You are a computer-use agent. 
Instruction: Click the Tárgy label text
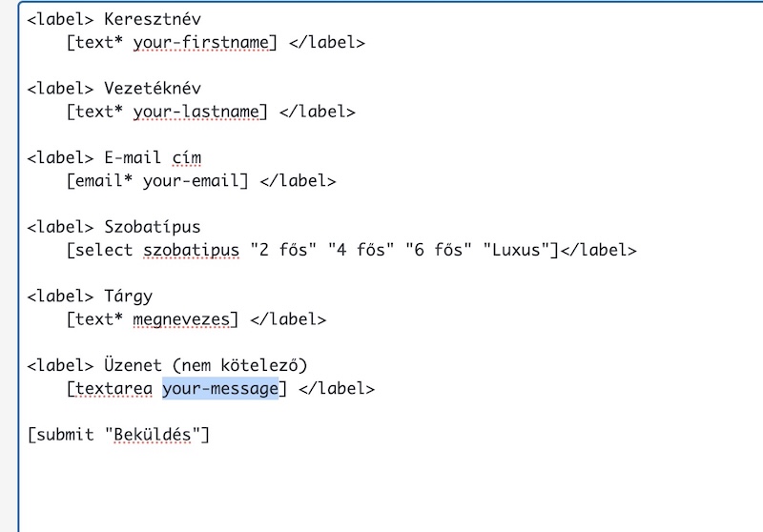coord(128,297)
